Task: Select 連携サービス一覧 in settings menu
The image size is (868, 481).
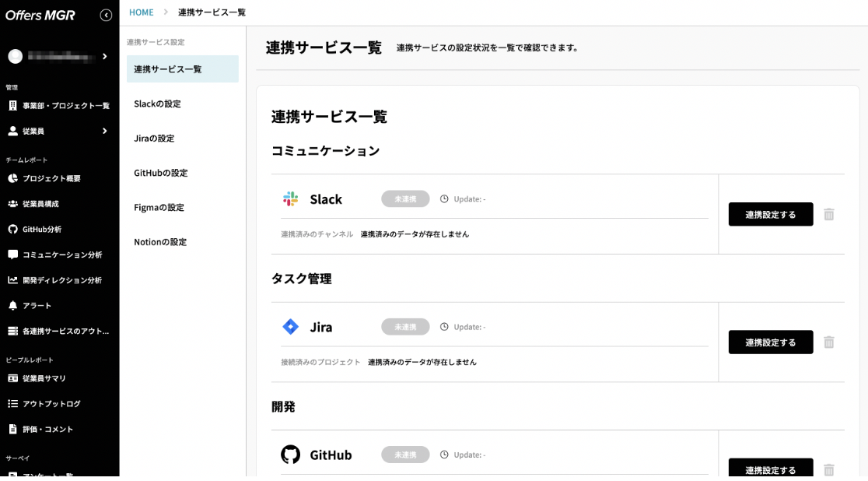Action: click(183, 69)
